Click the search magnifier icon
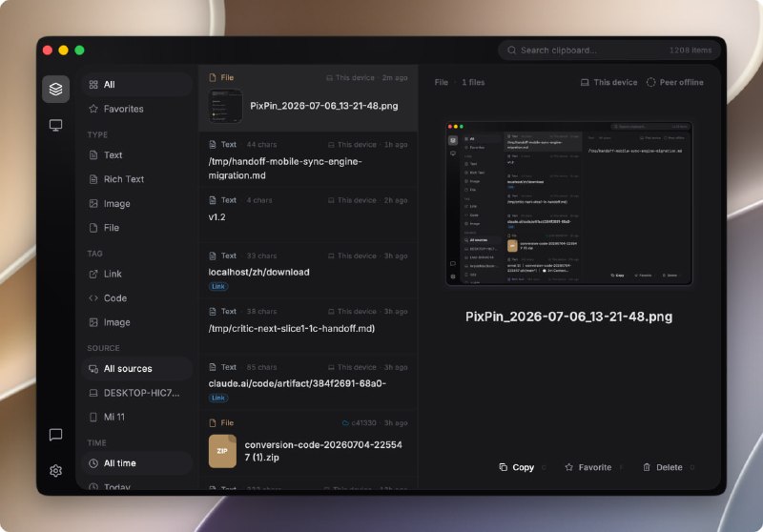The image size is (763, 532). 511,51
